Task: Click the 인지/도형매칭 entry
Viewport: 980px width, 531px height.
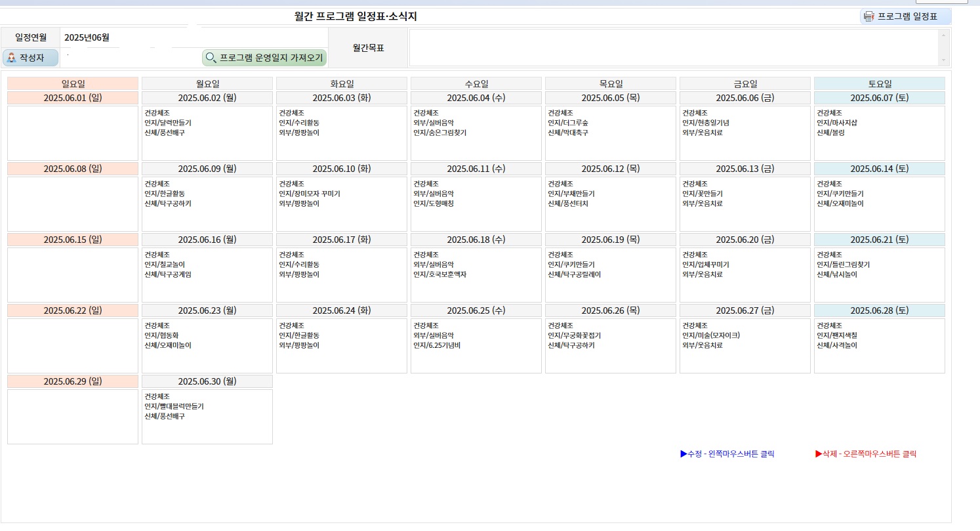Action: (x=434, y=203)
